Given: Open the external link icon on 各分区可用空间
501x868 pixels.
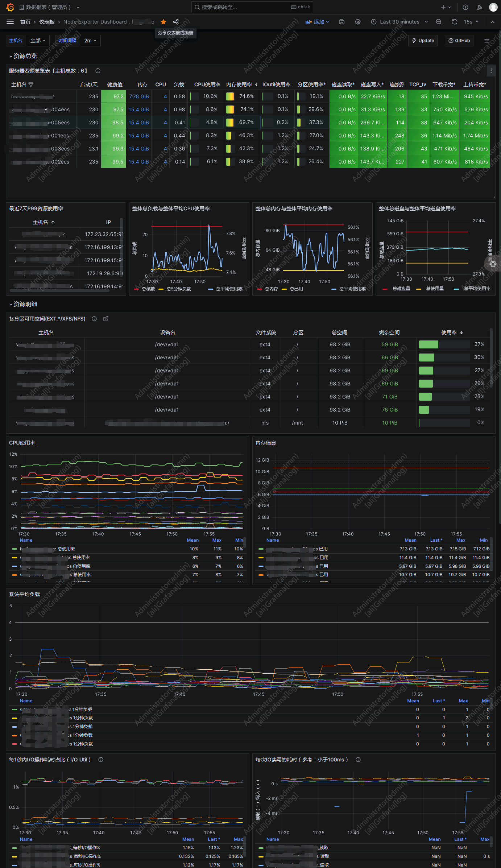Looking at the screenshot, I should pyautogui.click(x=106, y=319).
